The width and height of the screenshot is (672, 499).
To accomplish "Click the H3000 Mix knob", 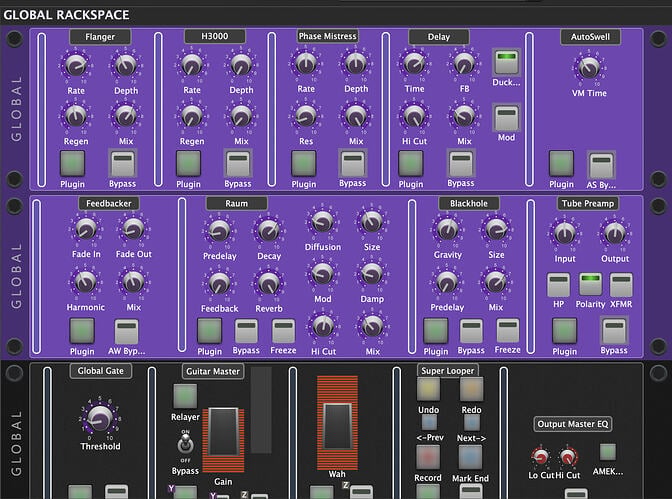I will pos(241,116).
